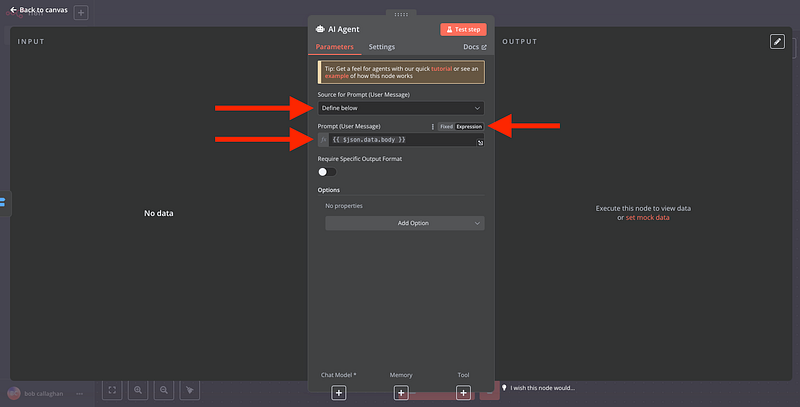Open the expression editor expand icon
The width and height of the screenshot is (800, 407).
(480, 144)
